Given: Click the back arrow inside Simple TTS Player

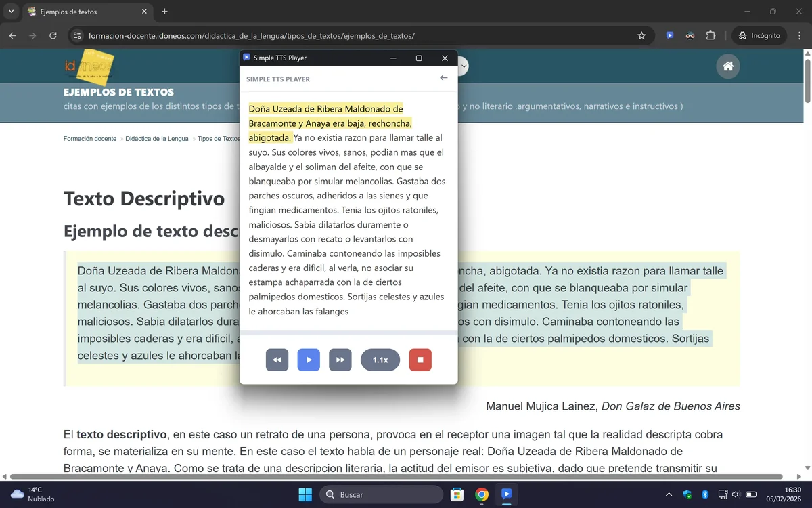Looking at the screenshot, I should [x=444, y=78].
